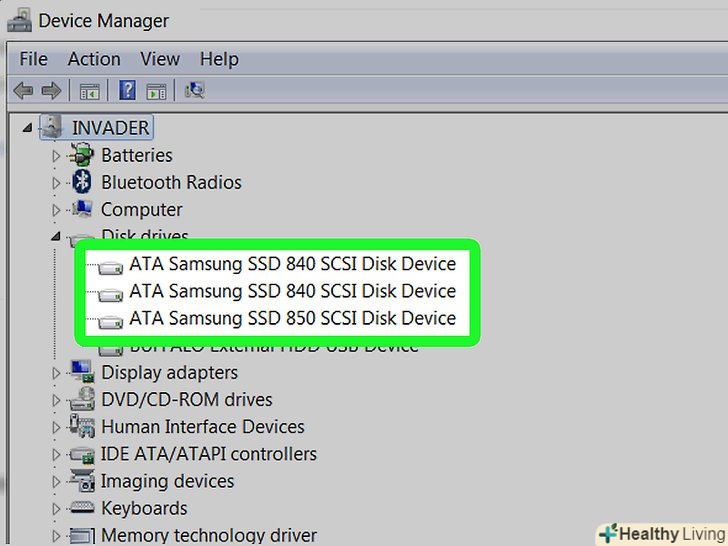Select the Display adapters label
Viewport: 728px width, 546px height.
(169, 372)
